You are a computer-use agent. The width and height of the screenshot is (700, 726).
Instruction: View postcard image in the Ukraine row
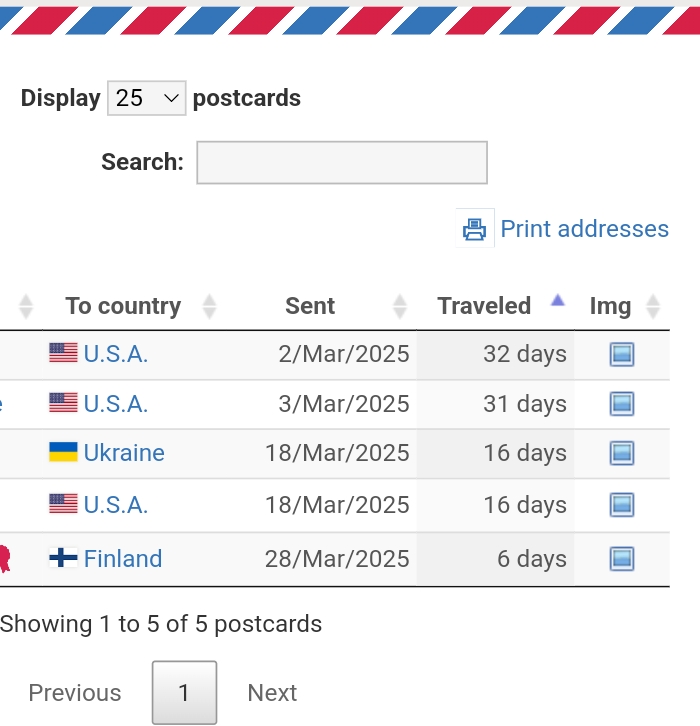(x=621, y=453)
